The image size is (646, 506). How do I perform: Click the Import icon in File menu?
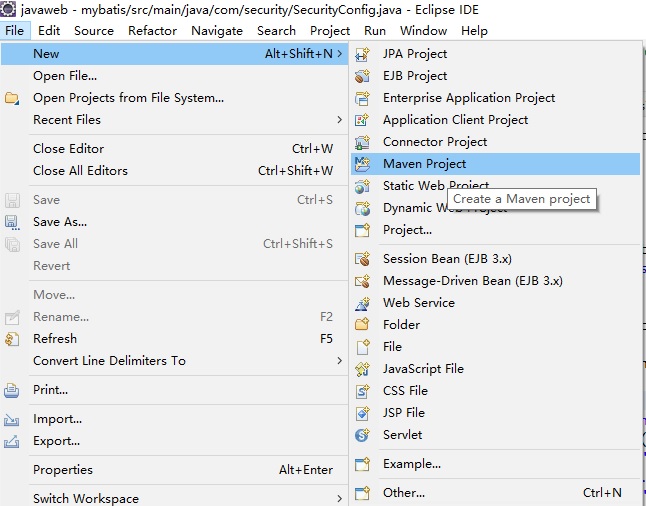(x=12, y=420)
